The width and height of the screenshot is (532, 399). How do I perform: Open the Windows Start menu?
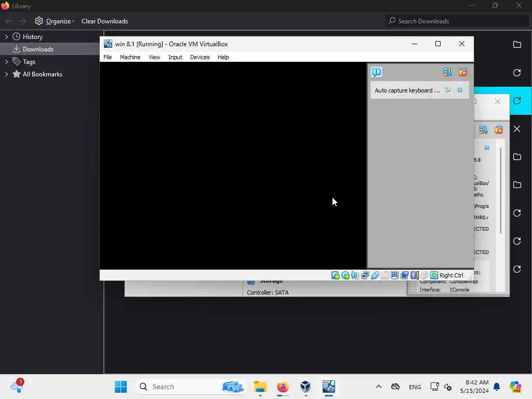(x=121, y=387)
